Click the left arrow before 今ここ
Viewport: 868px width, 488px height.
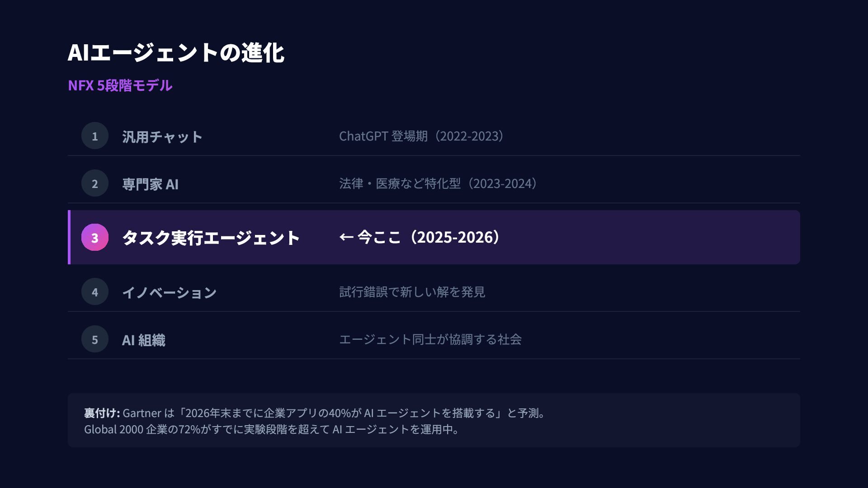pos(346,237)
